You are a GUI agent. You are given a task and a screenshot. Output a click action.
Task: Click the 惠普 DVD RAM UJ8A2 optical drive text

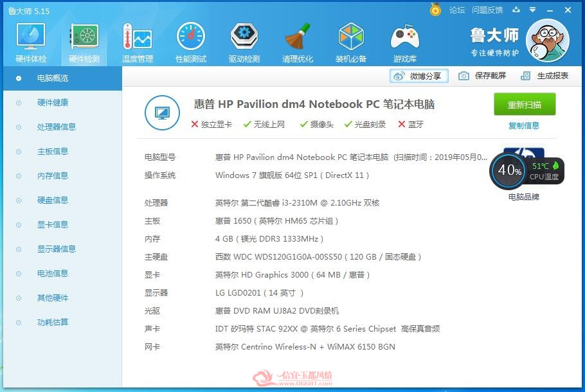point(277,311)
